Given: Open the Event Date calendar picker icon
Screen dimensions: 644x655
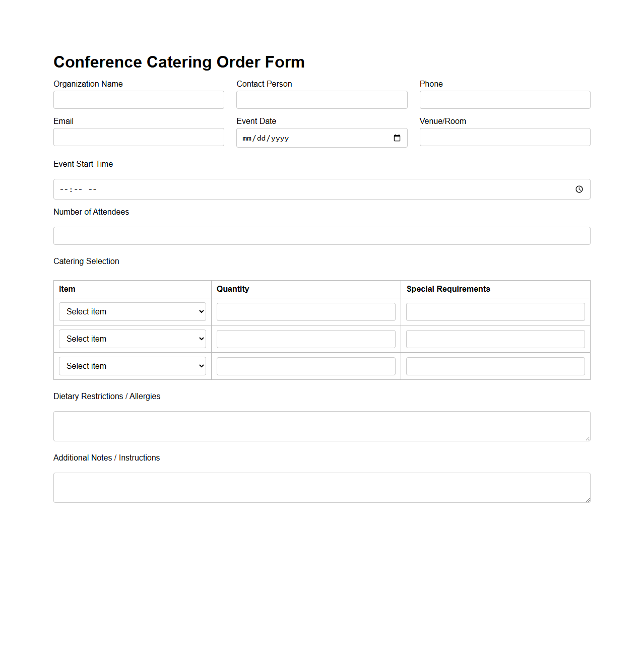Looking at the screenshot, I should coord(397,138).
